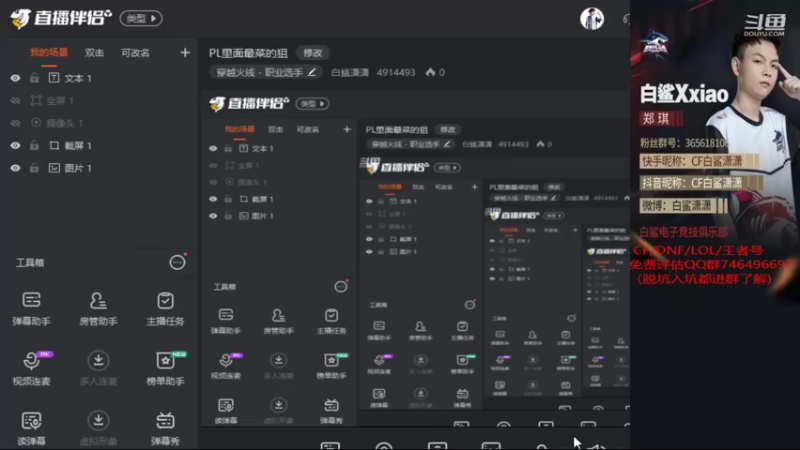The image size is (800, 450).
Task: Click the camera type icon of 摄像头 1
Action: point(36,123)
